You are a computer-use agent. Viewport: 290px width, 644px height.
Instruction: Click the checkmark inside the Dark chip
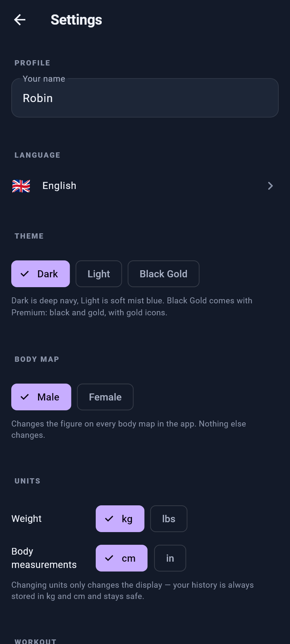(25, 274)
